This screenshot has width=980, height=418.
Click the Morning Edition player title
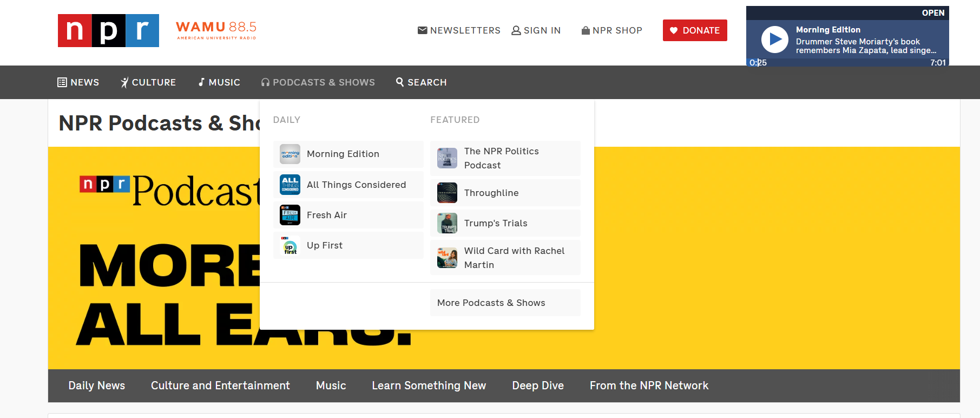click(828, 30)
